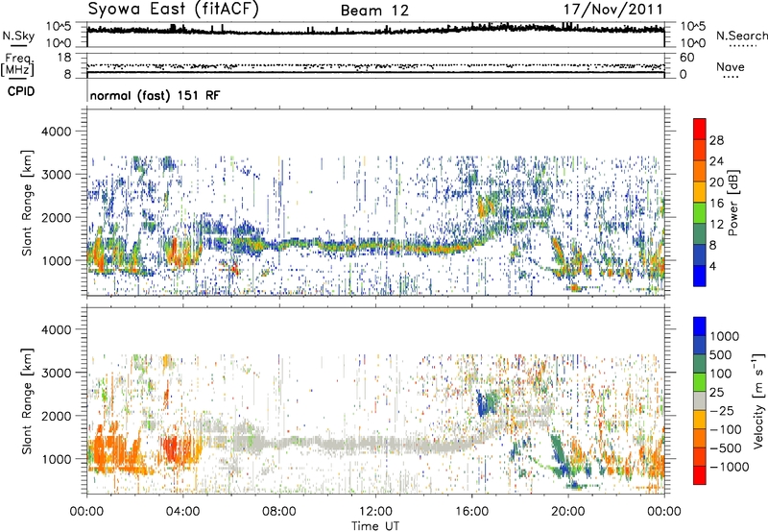
Task: Click blue top segment of velocity colorbar
Action: click(700, 326)
